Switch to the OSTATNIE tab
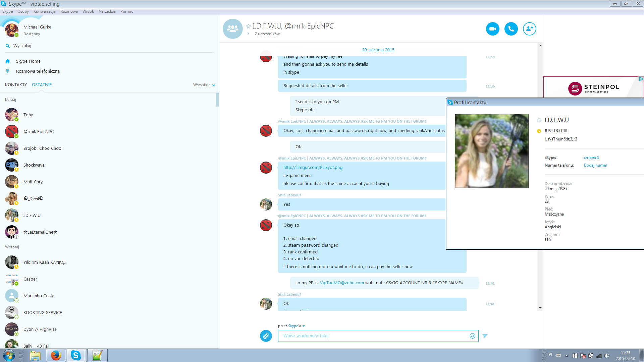The image size is (644, 362). click(x=42, y=85)
